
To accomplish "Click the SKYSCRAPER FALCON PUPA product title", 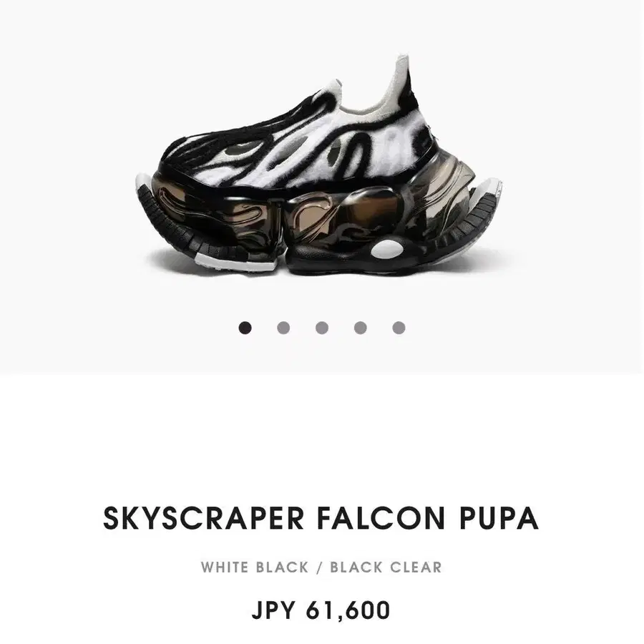I will tap(321, 518).
